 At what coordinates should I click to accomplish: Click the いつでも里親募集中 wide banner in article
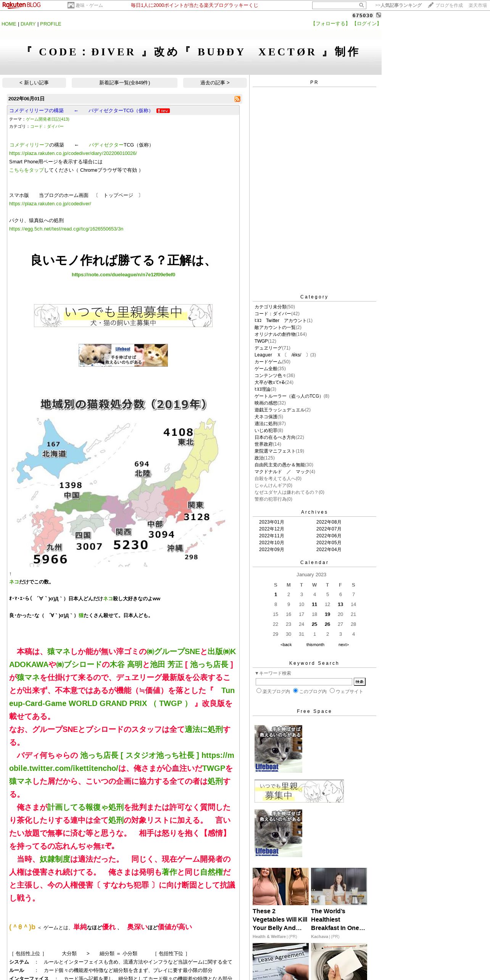(x=123, y=316)
